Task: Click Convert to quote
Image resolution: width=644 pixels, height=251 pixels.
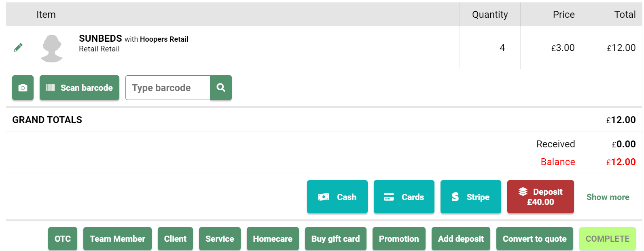Action: tap(534, 239)
